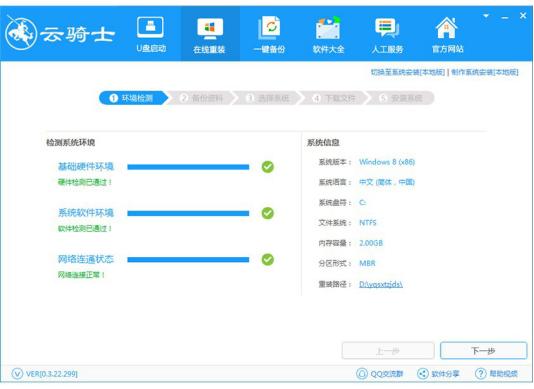Click the 系统软件环境 label
Image resolution: width=534 pixels, height=389 pixels.
[85, 213]
